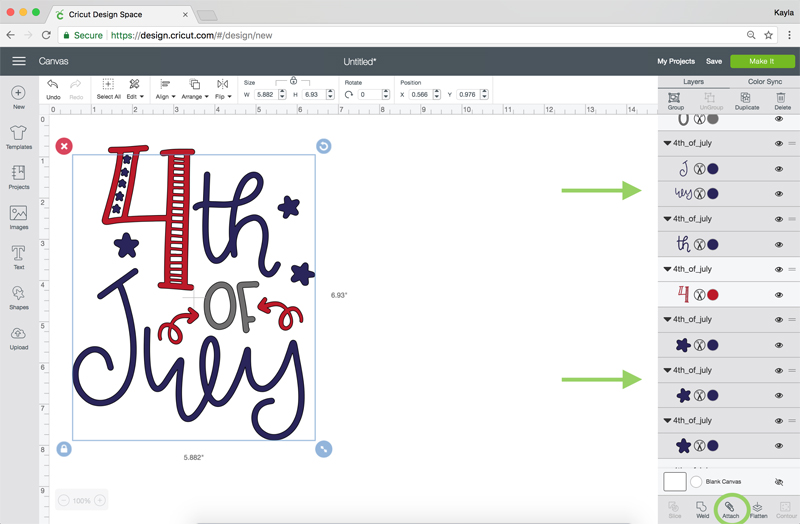Viewport: 800px width, 524px height.
Task: Click the X position input field
Action: [420, 94]
